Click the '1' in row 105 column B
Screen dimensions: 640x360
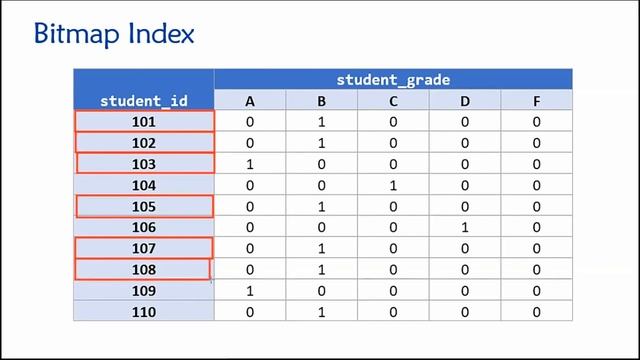coord(322,207)
